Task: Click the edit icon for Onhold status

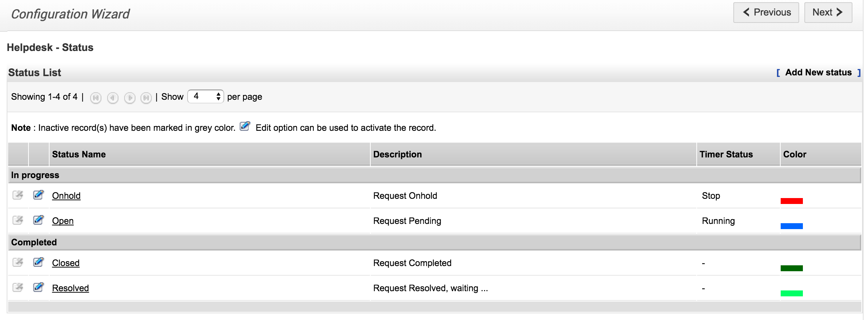Action: [x=38, y=195]
